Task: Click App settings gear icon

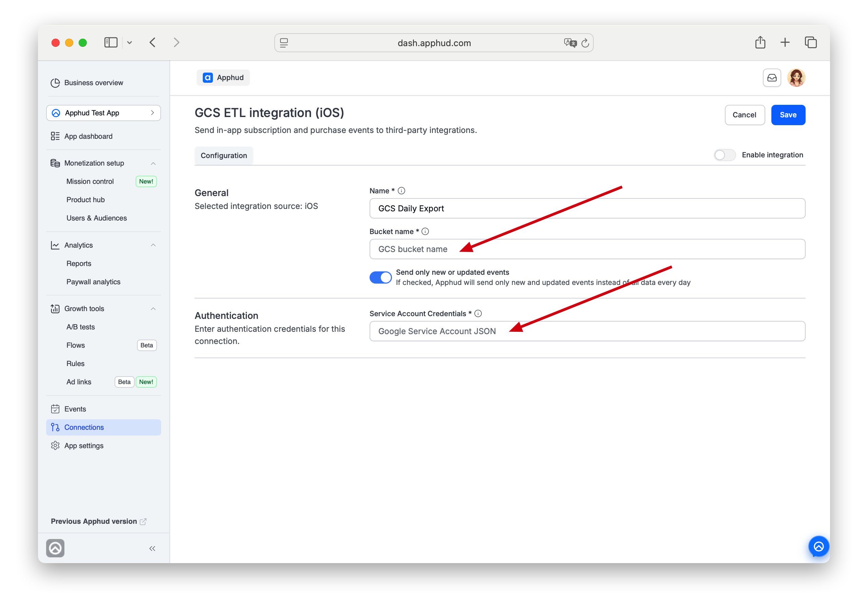Action: click(x=55, y=446)
